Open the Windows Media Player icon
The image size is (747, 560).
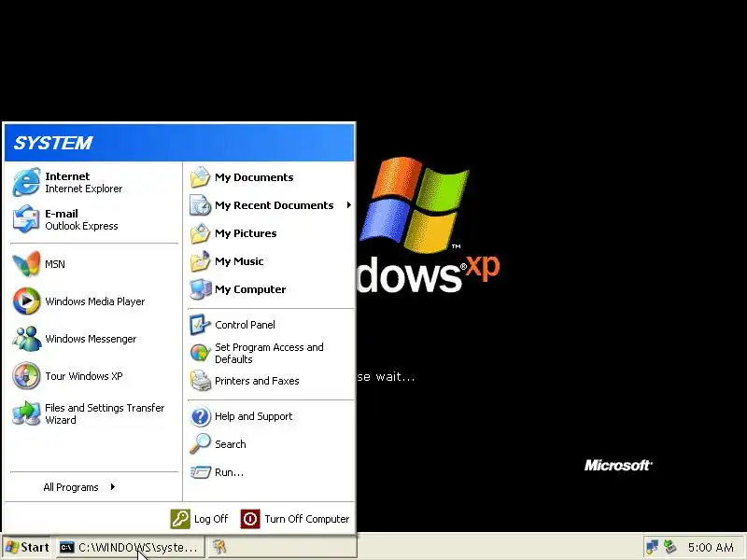coord(26,301)
